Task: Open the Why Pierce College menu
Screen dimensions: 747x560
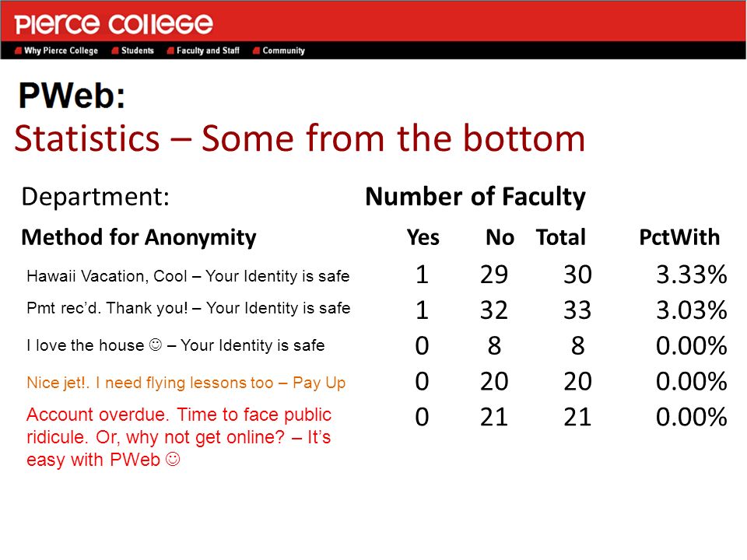Action: coord(61,51)
